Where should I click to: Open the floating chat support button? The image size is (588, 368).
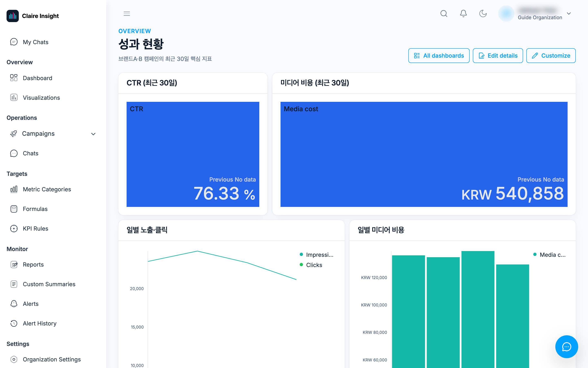[x=567, y=347]
